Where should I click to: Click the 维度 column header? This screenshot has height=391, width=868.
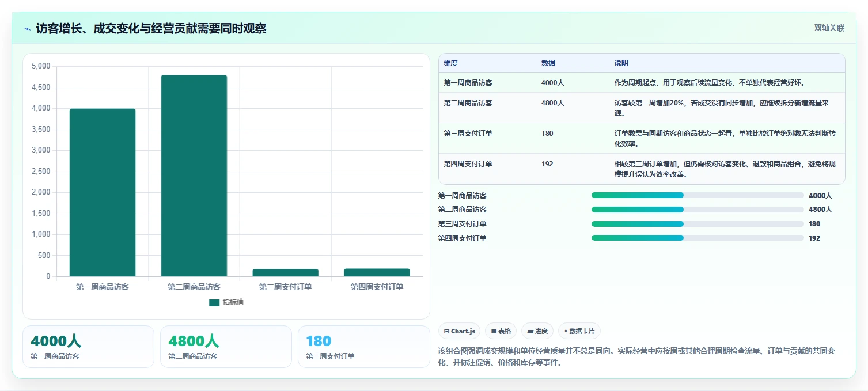click(x=450, y=63)
